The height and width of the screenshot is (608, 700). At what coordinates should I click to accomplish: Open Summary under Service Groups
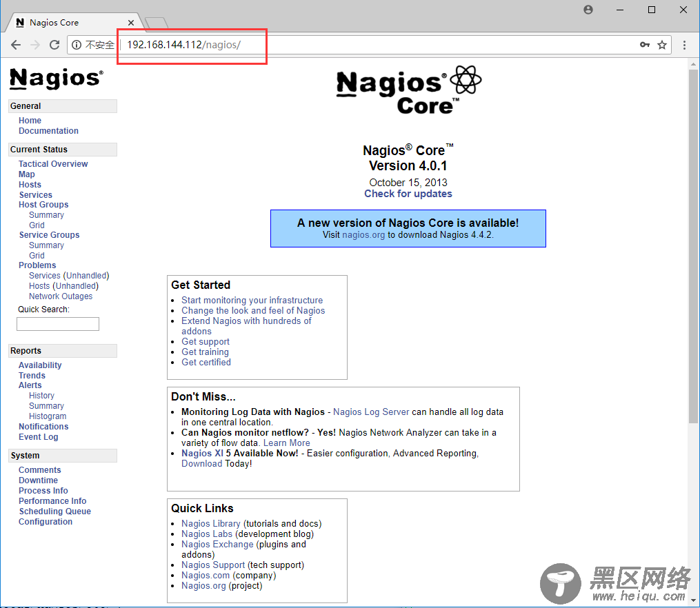point(46,245)
